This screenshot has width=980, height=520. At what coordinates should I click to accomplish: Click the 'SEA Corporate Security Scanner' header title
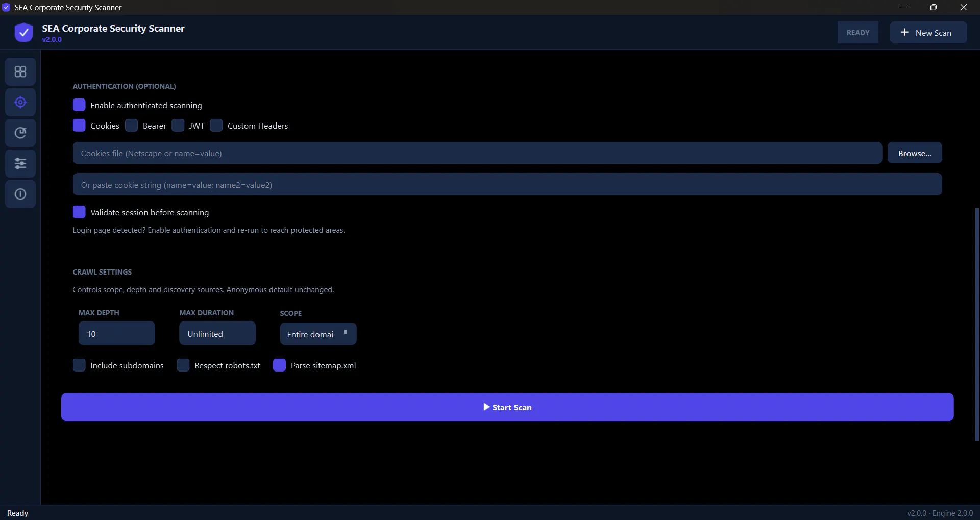(x=113, y=28)
